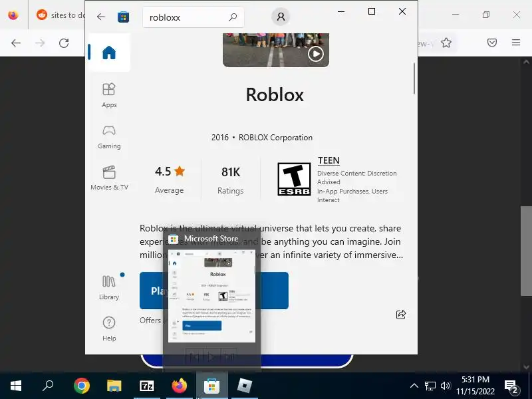532x399 pixels.
Task: Open the Movies & TV section
Action: (109, 178)
